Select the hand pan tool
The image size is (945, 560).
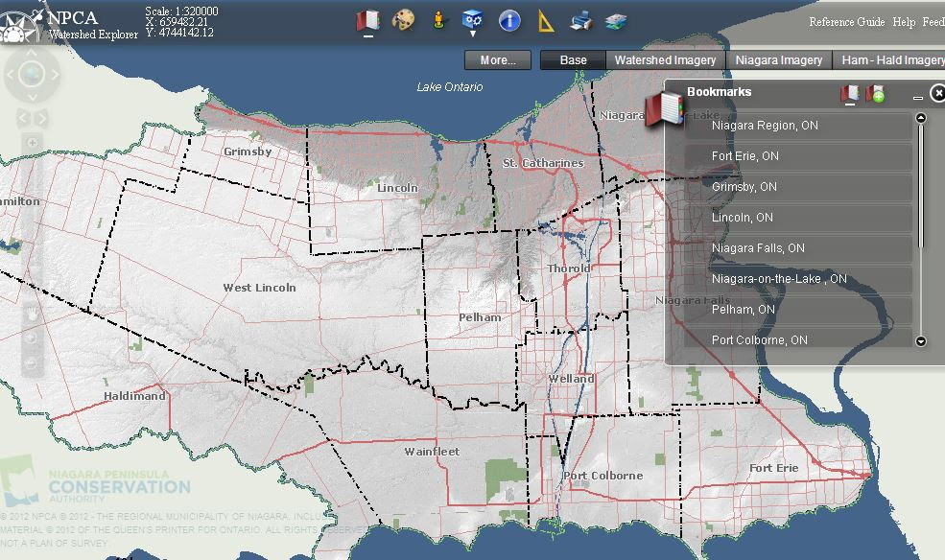click(32, 314)
